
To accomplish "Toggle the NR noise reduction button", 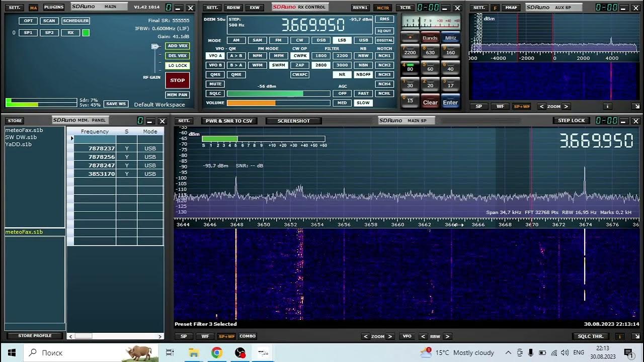I will tap(342, 74).
